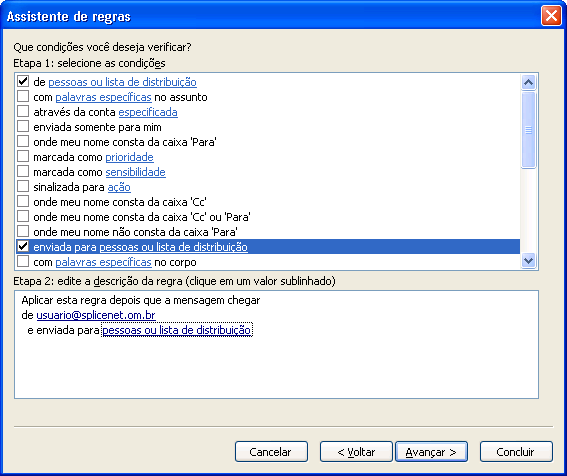Open the 'especificada' account link
This screenshot has width=567, height=476.
pos(148,112)
